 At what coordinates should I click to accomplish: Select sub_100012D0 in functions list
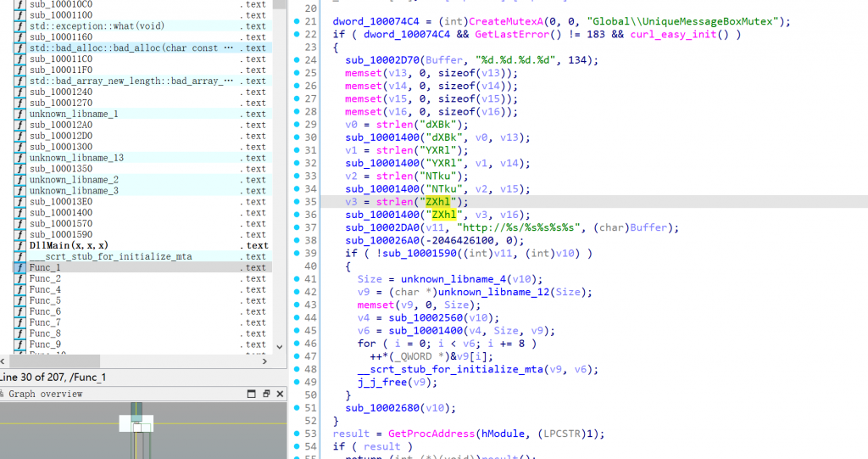click(x=142, y=136)
